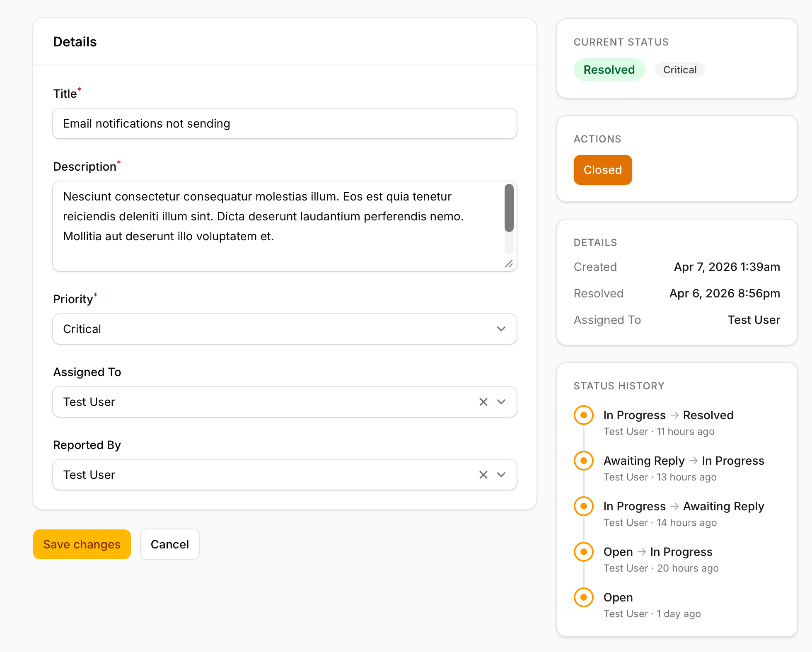Click the description textarea scrollbar thumb
Screen dimensions: 812x652
tap(509, 208)
